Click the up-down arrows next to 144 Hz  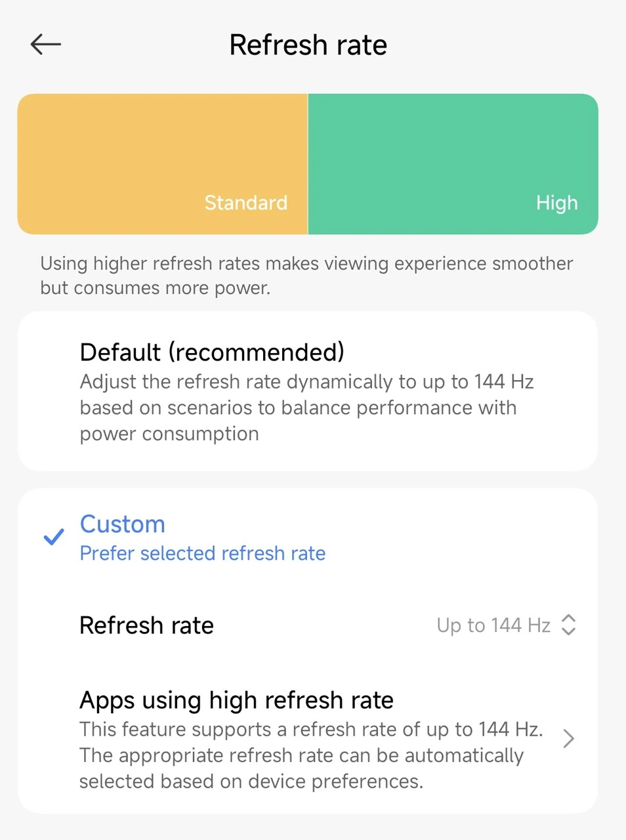[x=568, y=625]
